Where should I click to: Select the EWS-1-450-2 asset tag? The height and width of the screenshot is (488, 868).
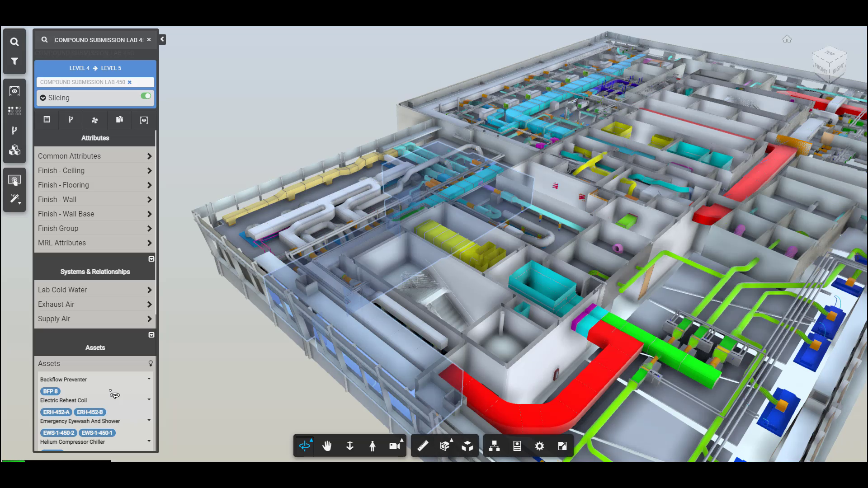59,433
